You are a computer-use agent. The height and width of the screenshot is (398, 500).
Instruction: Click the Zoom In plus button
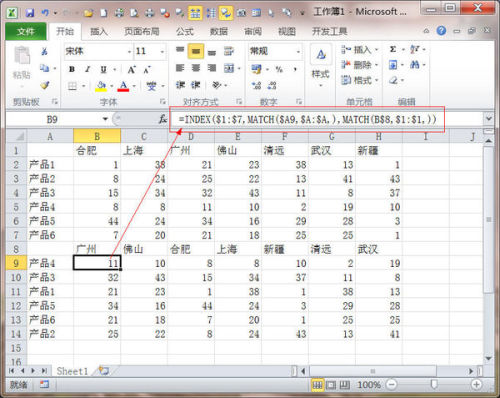click(477, 385)
